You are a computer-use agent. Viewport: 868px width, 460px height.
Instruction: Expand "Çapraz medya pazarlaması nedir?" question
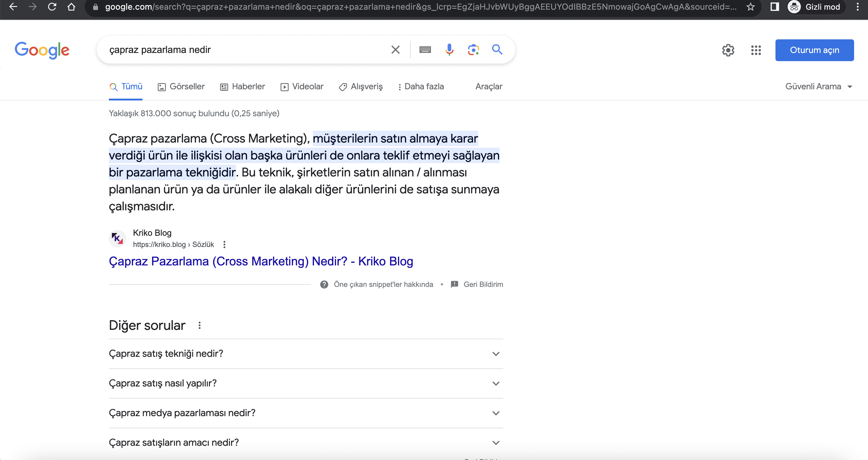(x=305, y=413)
